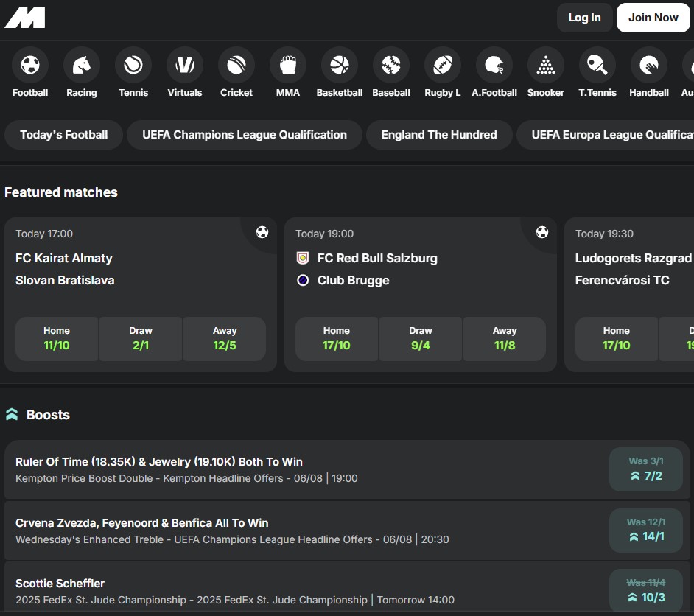694x616 pixels.
Task: Click Club Brugge team crest
Action: [x=303, y=280]
